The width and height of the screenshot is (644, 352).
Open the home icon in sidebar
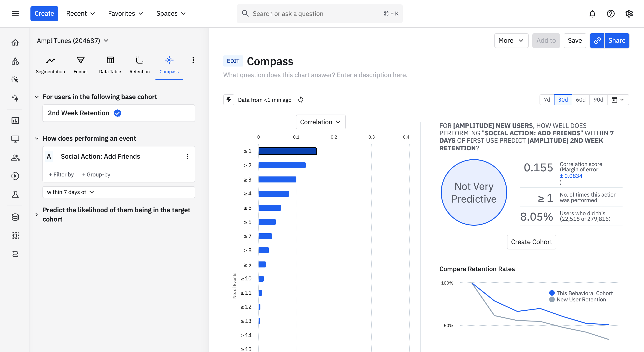click(15, 42)
